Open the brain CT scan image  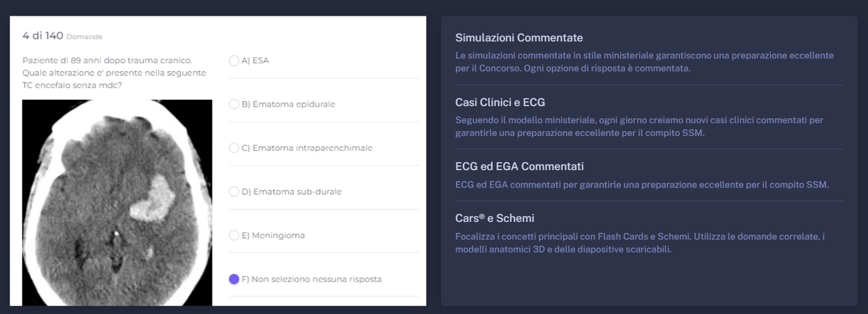(x=117, y=202)
